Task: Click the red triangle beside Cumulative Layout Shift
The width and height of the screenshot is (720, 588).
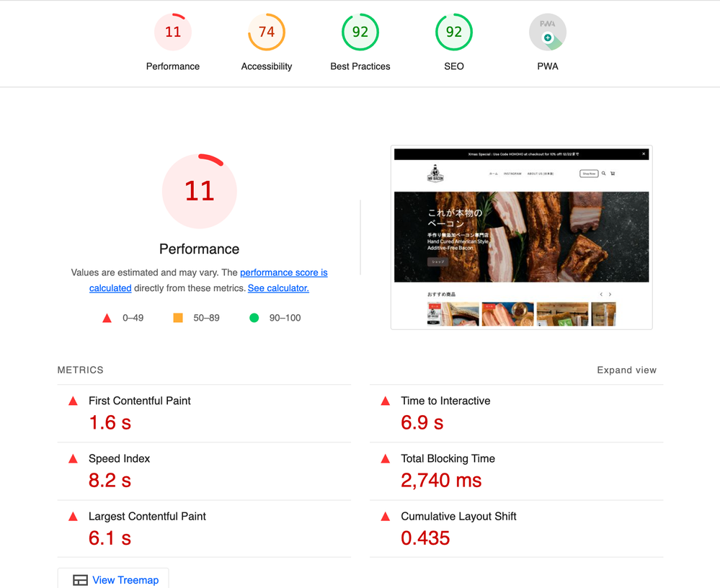Action: coord(386,517)
